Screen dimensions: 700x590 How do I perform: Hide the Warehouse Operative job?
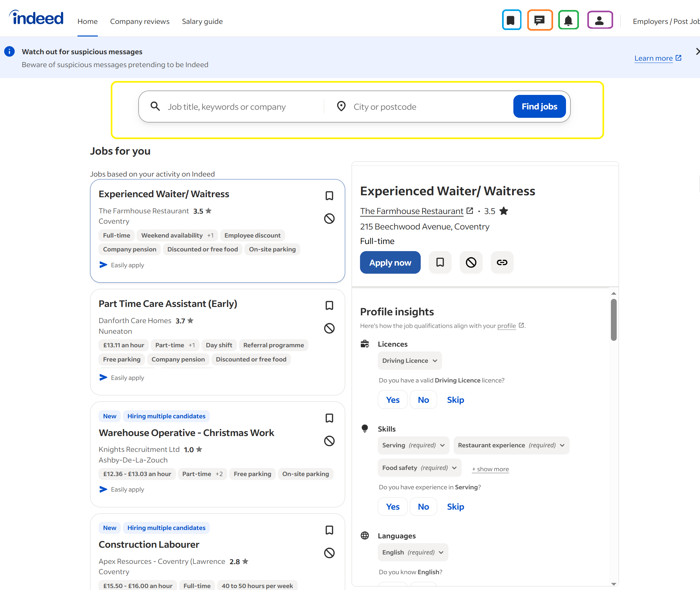tap(329, 441)
